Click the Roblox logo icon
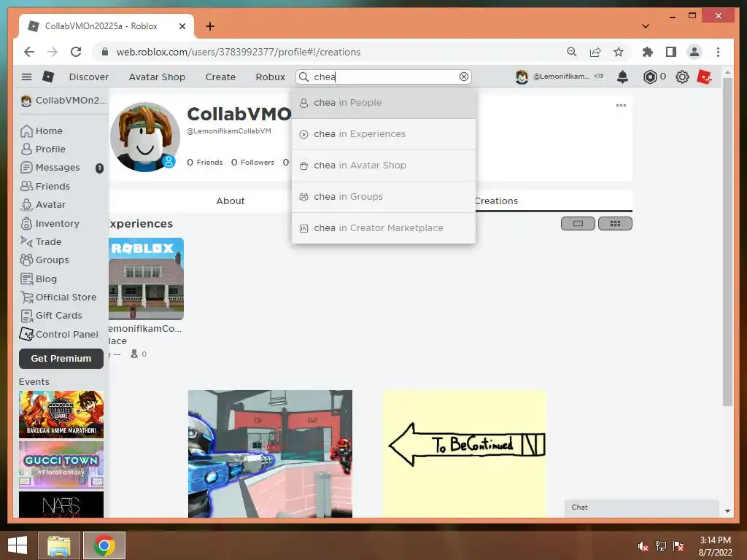Image resolution: width=747 pixels, height=560 pixels. [48, 77]
